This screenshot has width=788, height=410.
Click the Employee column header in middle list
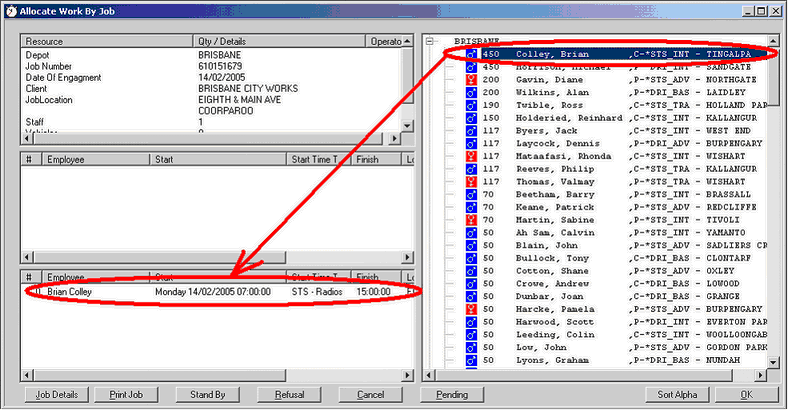96,159
